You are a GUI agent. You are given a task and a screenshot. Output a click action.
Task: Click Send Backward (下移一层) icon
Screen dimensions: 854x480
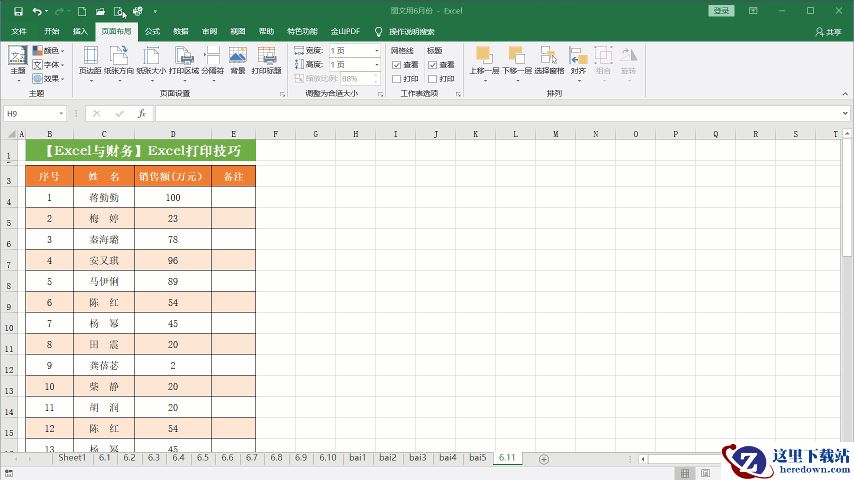(x=517, y=64)
